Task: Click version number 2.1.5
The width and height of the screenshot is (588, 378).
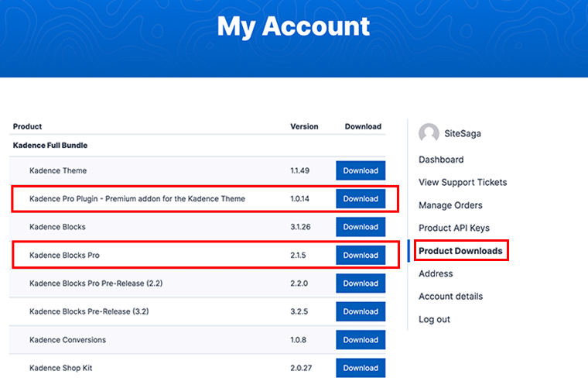Action: [x=298, y=256]
